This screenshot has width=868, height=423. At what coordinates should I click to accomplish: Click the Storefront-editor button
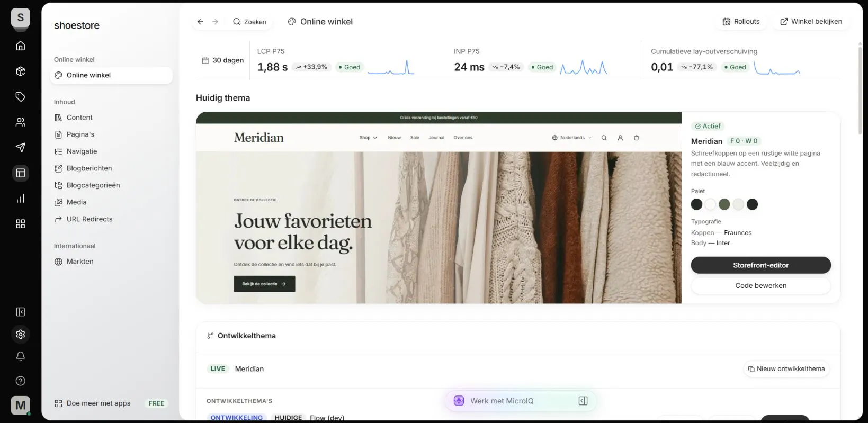coord(760,265)
